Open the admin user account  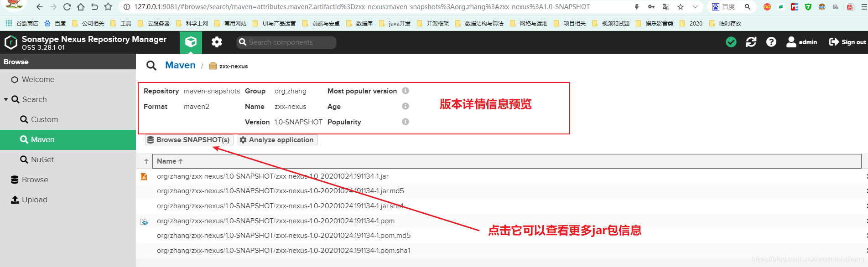(x=802, y=42)
